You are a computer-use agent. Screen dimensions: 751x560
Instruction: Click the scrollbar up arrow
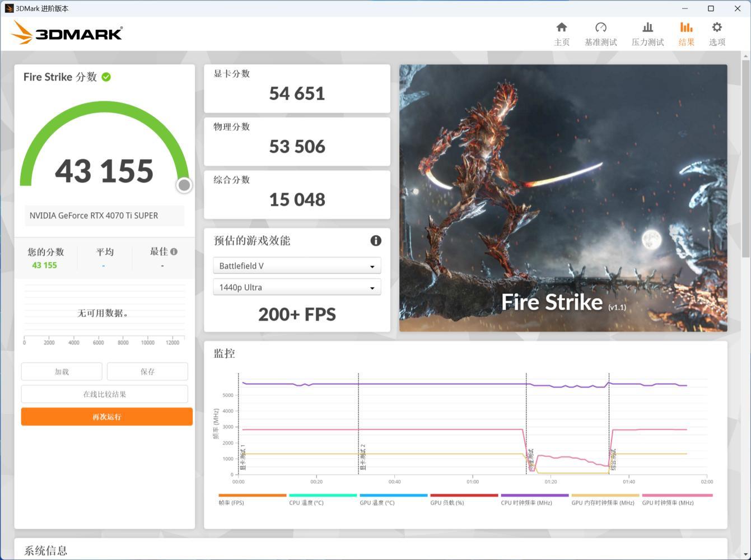click(x=745, y=56)
